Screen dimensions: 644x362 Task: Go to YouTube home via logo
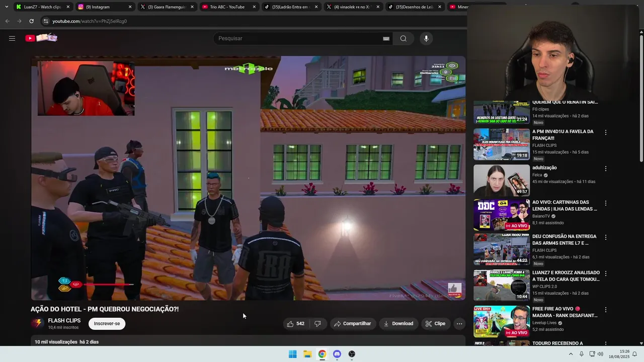41,38
